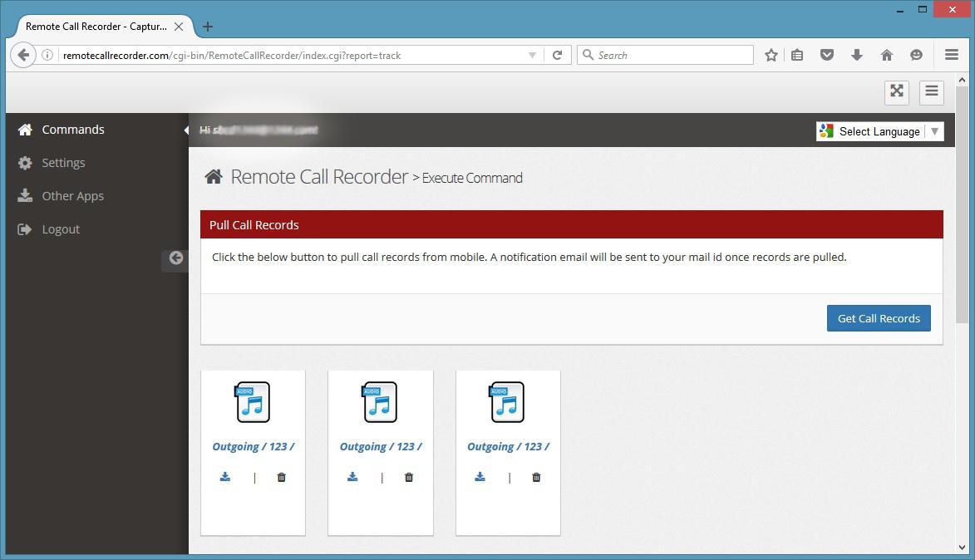The height and width of the screenshot is (560, 975).
Task: Click the Other Apps download icon
Action: (25, 196)
